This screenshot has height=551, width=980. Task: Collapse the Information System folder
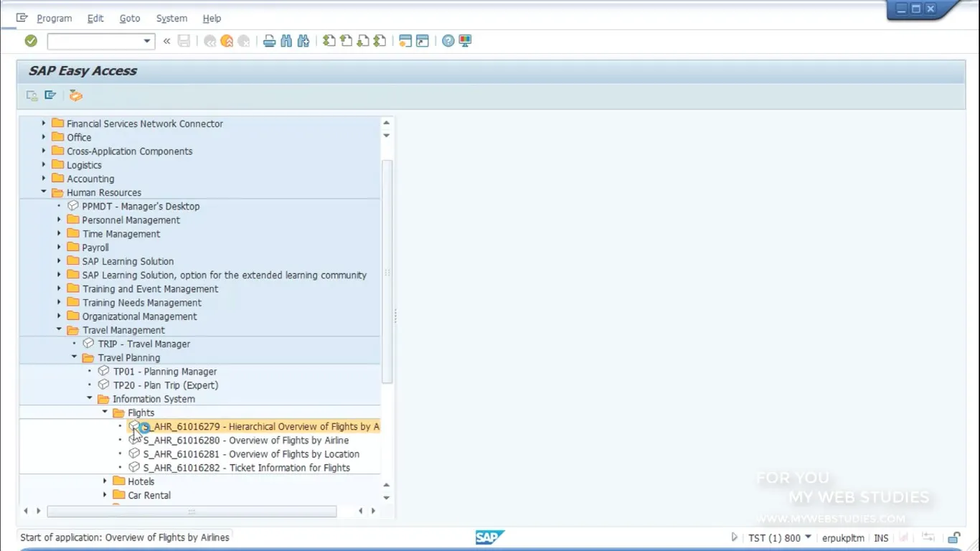click(x=90, y=399)
